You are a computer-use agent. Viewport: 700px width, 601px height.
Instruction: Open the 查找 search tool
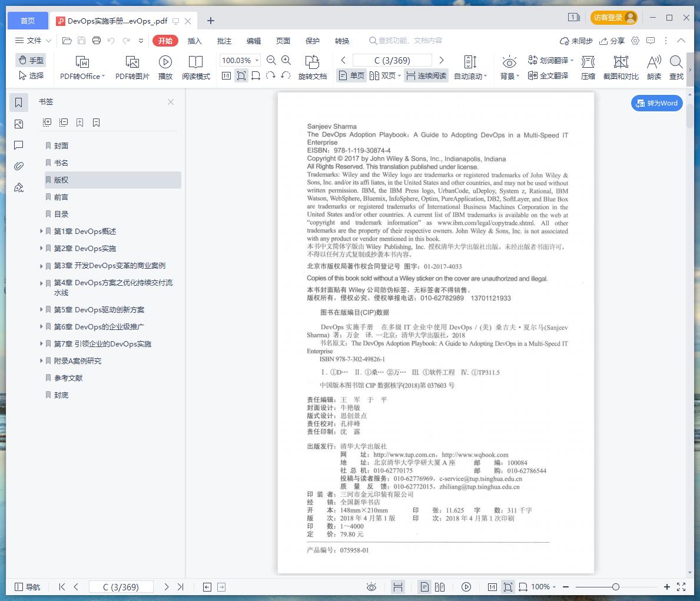[x=676, y=68]
